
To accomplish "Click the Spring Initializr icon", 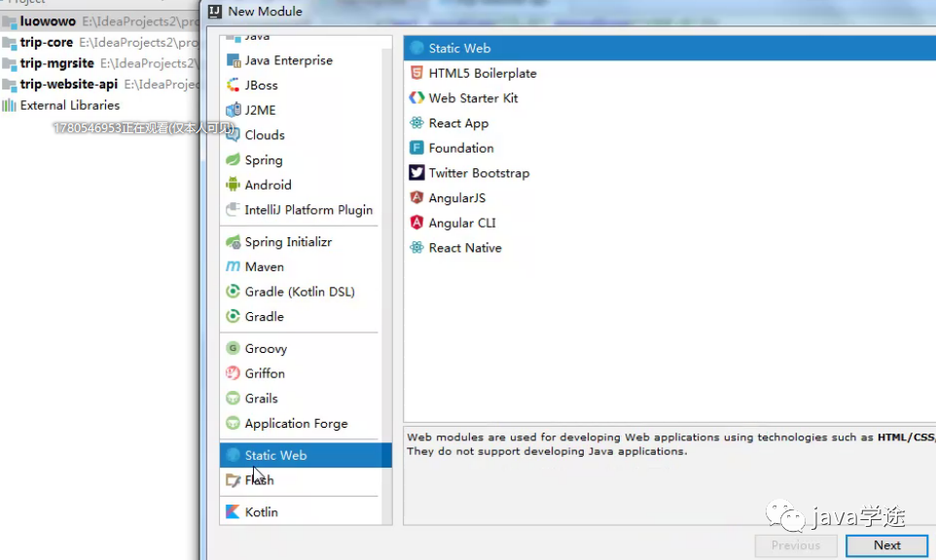I will click(233, 242).
